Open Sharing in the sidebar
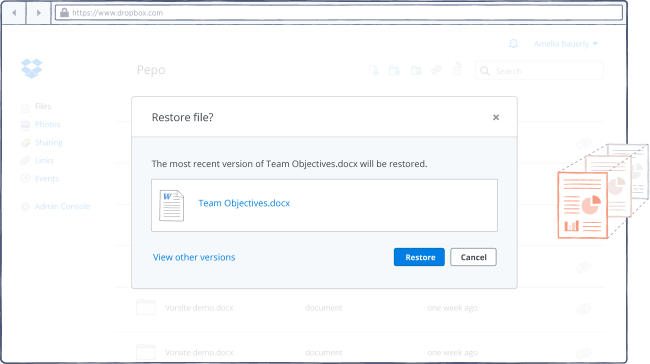650x364 pixels. tap(49, 143)
